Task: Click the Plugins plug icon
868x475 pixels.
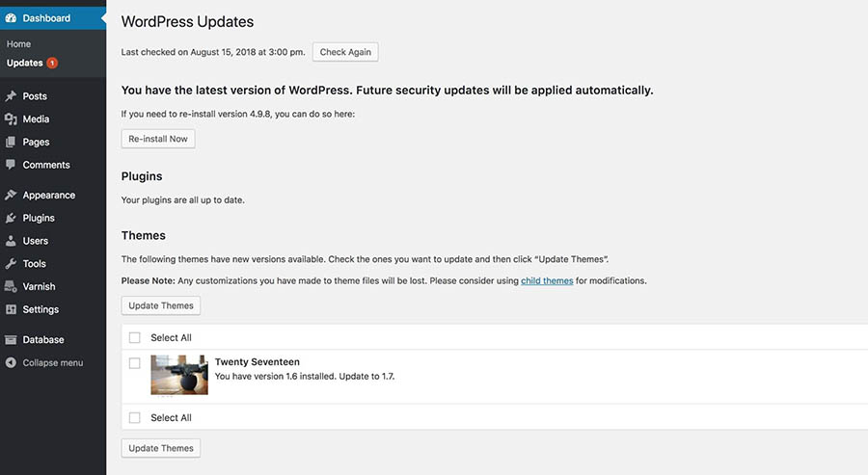Action: click(x=11, y=218)
